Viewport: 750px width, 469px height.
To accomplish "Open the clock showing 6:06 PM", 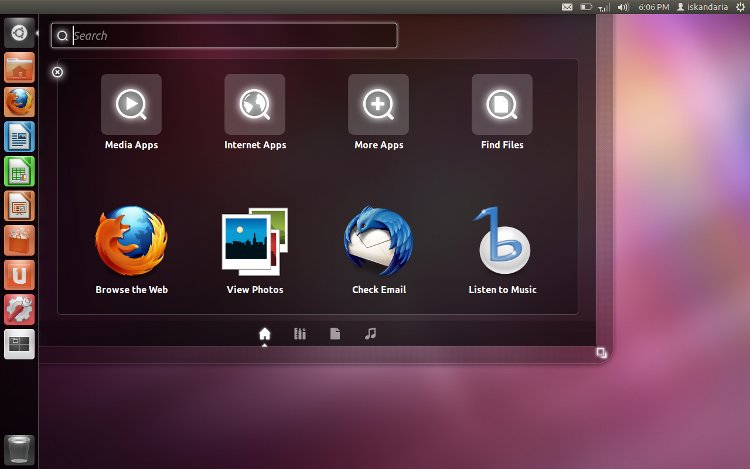I will click(x=653, y=7).
